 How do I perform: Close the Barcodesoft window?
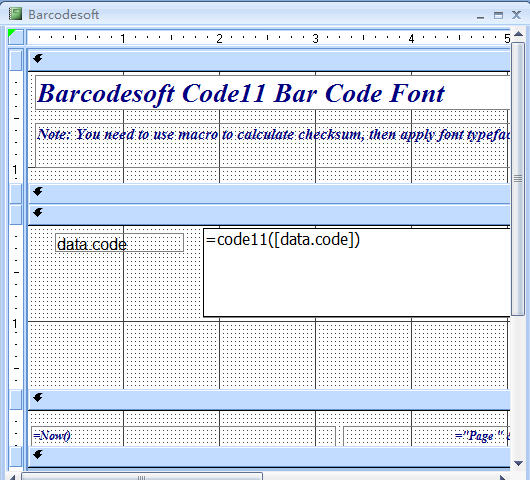[x=516, y=15]
